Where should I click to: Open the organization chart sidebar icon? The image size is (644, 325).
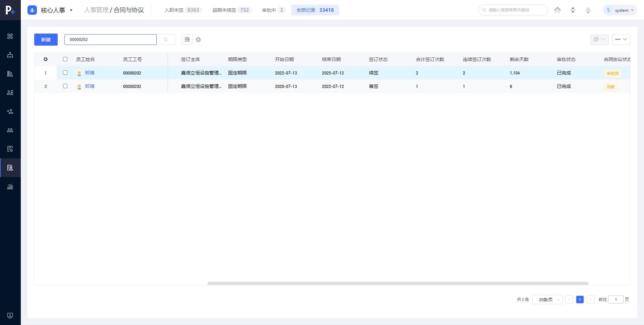pos(10,55)
